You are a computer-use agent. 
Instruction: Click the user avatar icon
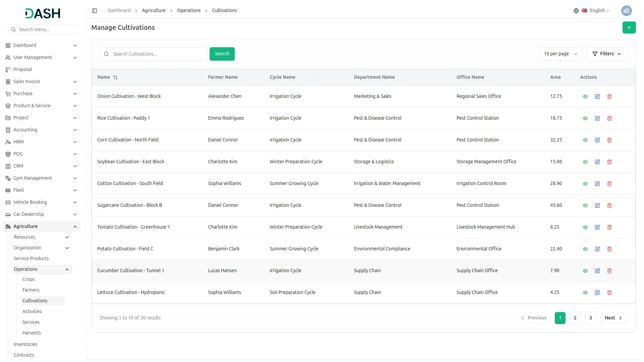(626, 11)
